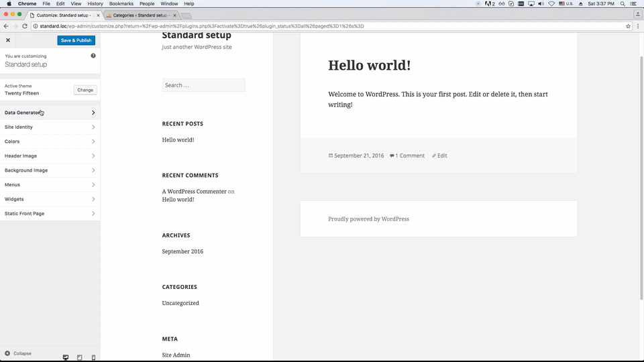Open the Hello world! recent post link
644x362 pixels.
point(178,140)
